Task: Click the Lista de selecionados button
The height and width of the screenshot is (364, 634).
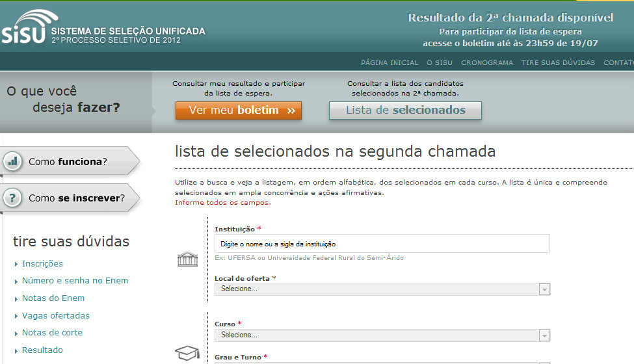Action: coord(405,110)
